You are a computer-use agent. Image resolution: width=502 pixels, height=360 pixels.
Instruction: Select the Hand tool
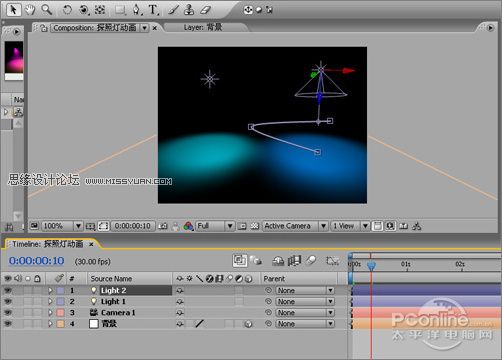point(30,10)
